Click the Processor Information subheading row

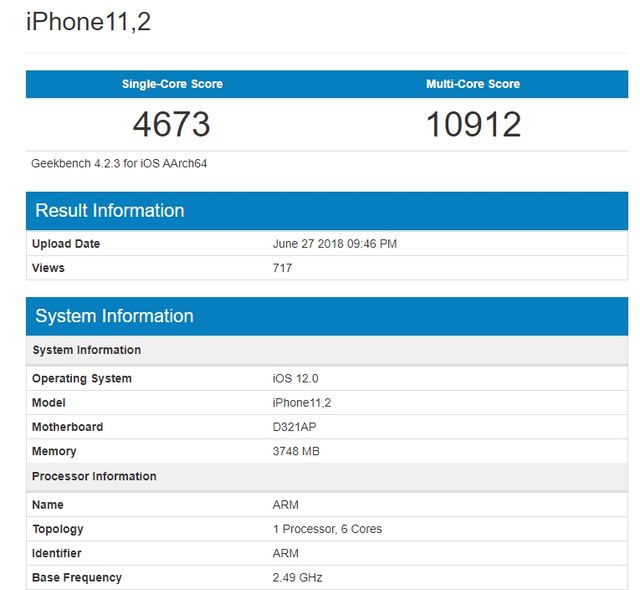tap(327, 477)
